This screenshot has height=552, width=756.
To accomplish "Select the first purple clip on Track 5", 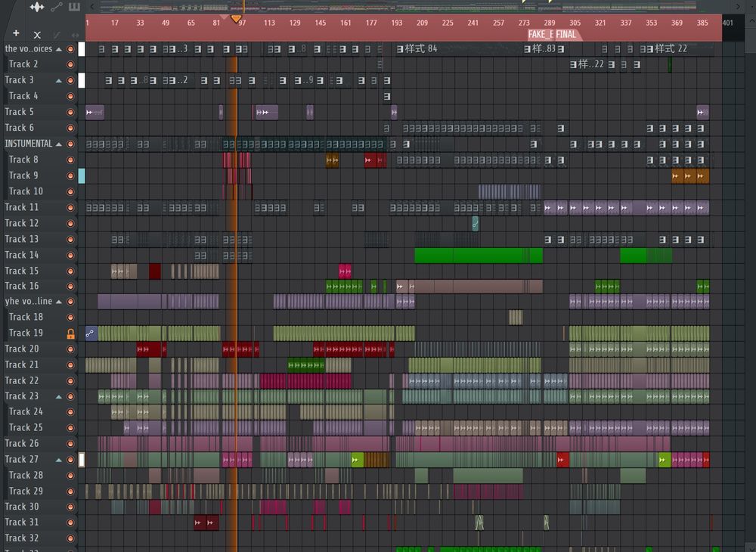I will click(x=94, y=113).
